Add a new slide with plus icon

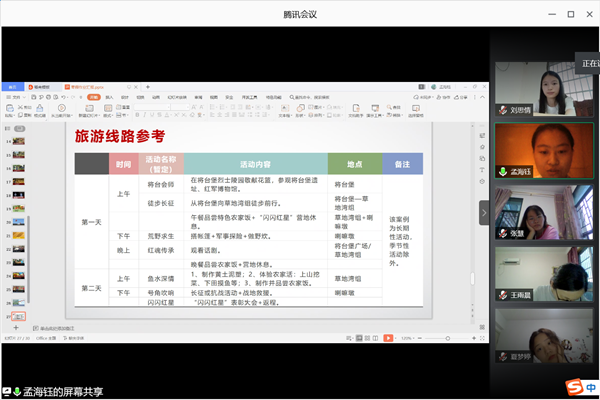[x=18, y=327]
